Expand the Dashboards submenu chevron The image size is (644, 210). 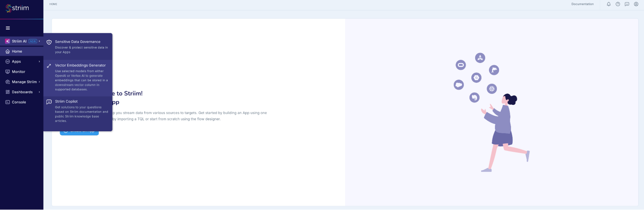[39, 92]
